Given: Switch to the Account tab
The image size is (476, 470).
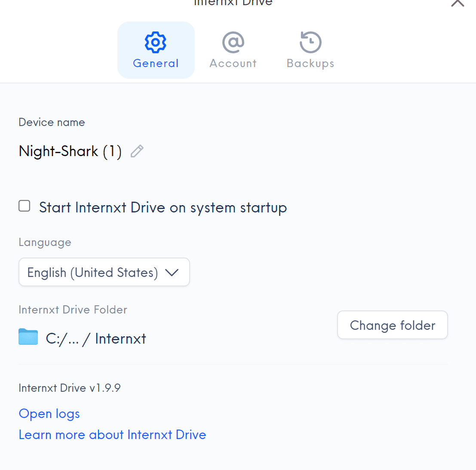Looking at the screenshot, I should click(x=233, y=49).
